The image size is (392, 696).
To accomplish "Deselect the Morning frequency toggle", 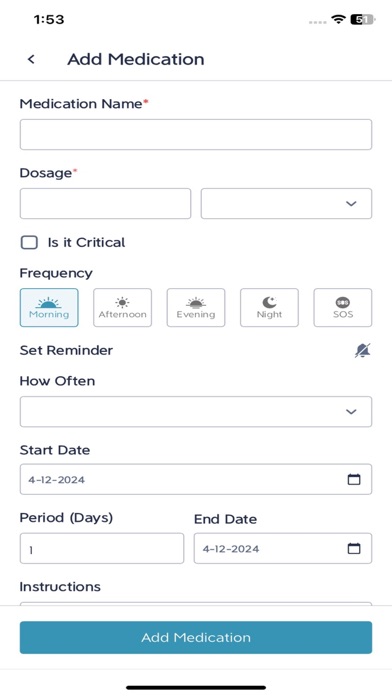I will tap(49, 308).
